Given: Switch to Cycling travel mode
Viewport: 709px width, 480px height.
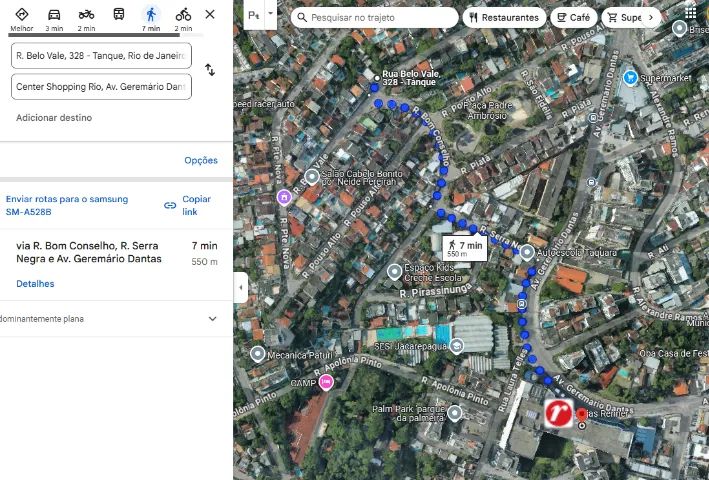Looking at the screenshot, I should tap(183, 15).
